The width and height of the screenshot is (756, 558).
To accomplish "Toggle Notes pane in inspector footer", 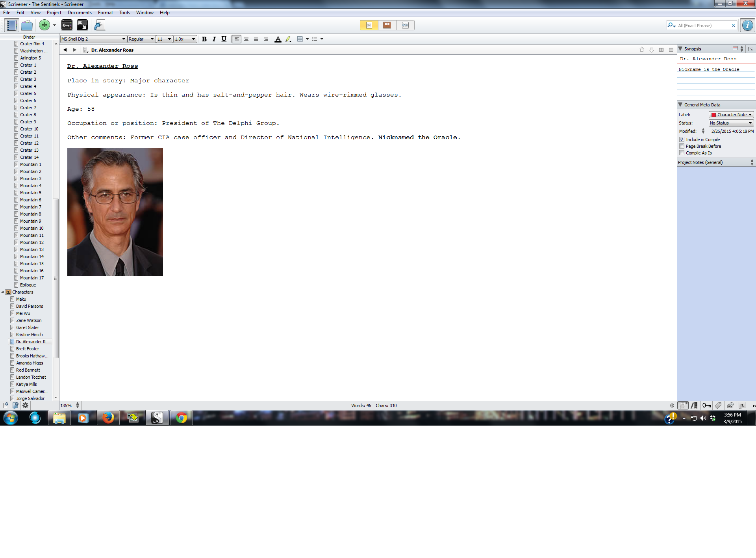I will point(683,405).
